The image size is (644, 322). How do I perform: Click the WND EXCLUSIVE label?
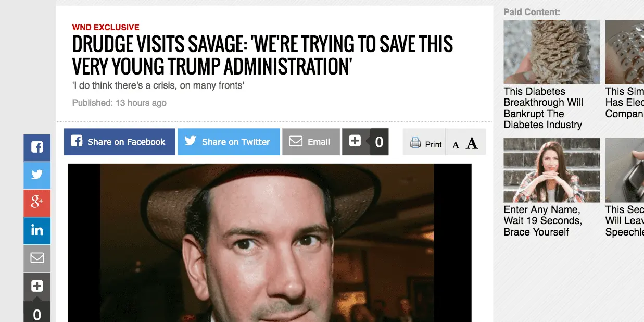point(106,27)
